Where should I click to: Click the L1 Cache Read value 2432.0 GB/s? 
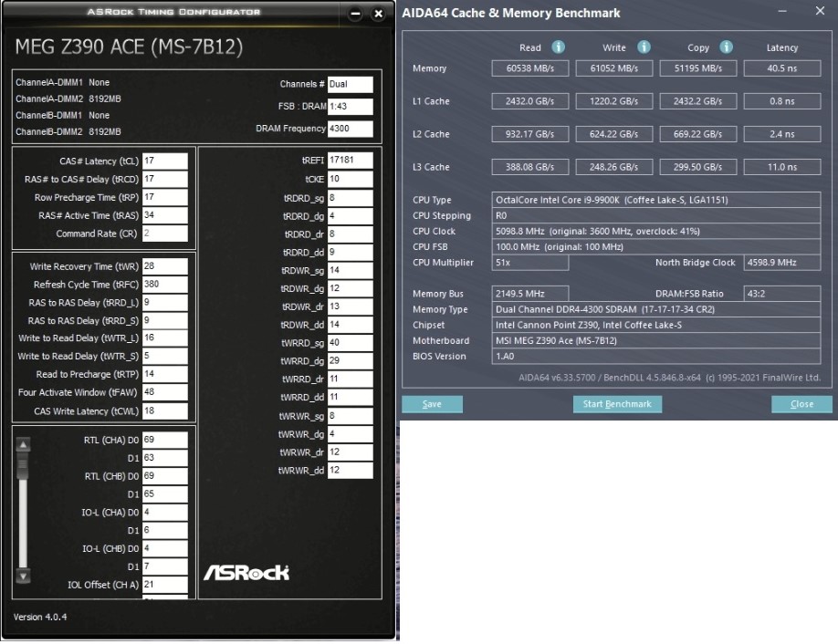530,101
